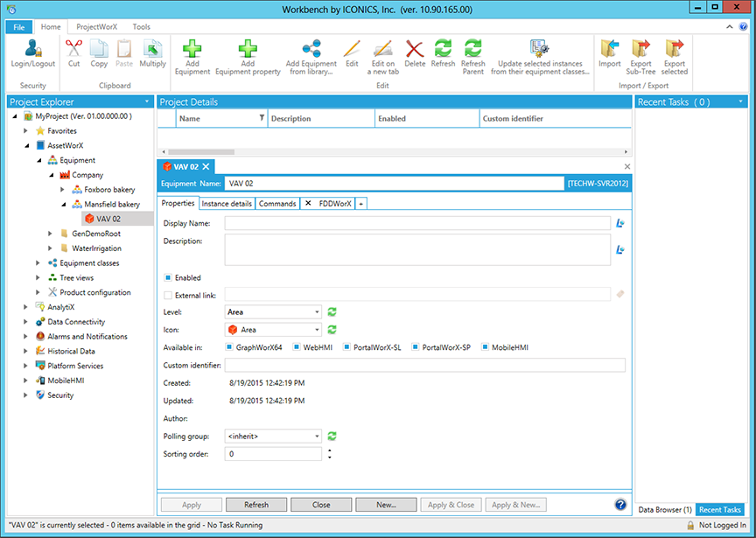This screenshot has width=756, height=538.
Task: Expand the AnalytiX tree node
Action: (25, 307)
